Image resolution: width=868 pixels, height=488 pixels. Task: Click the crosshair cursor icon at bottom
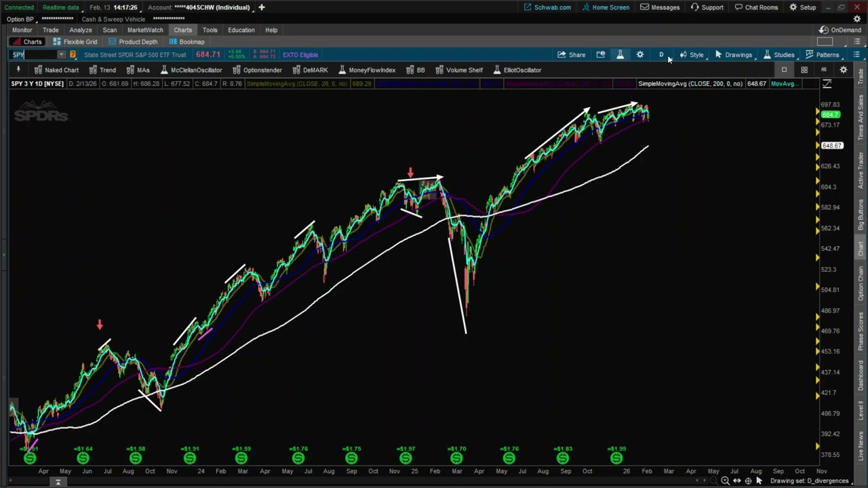(x=748, y=481)
